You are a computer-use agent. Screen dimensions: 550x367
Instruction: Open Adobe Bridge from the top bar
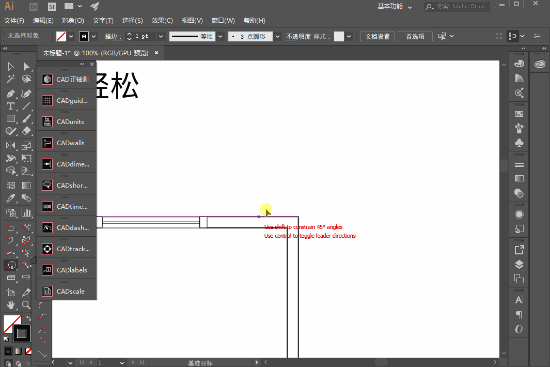(34, 6)
